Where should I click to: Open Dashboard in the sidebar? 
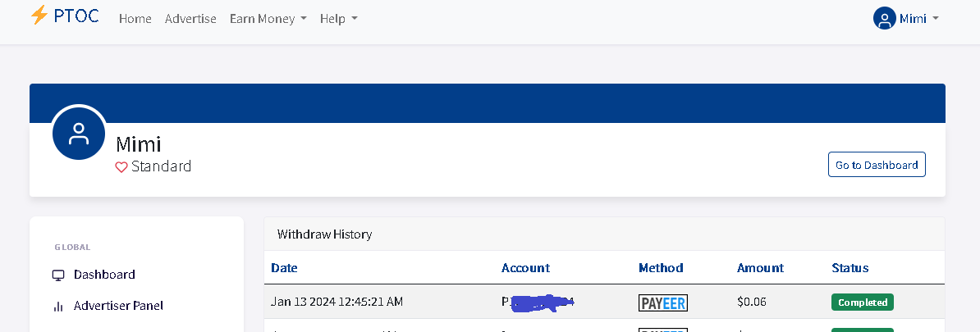click(104, 275)
